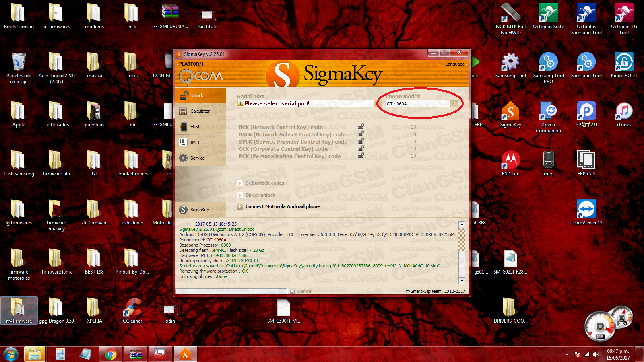Click the calculator taskbar icon
This screenshot has width=644, height=362.
60,354
